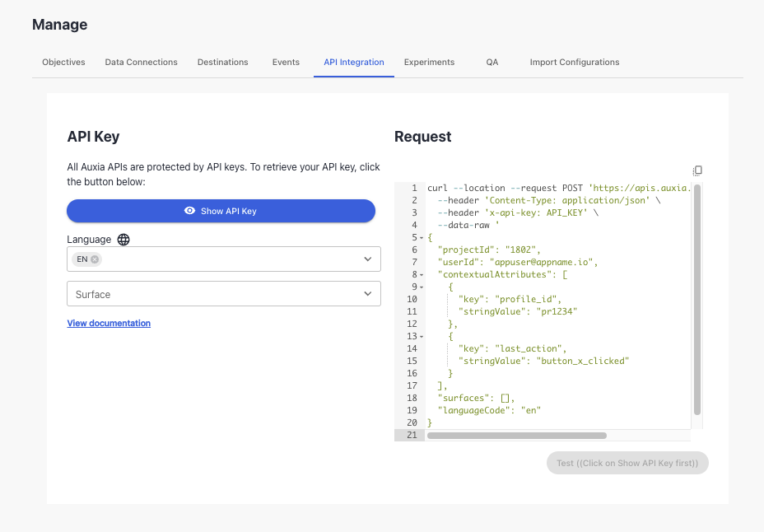Copy the request code snippet
This screenshot has width=764, height=532.
tap(697, 170)
